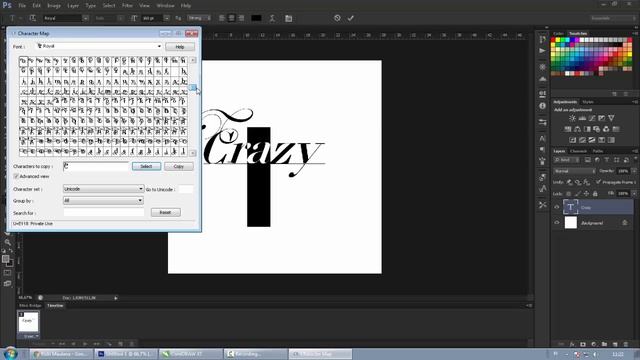The image size is (640, 360).
Task: Click the Levels adjustment icon
Action: click(582, 118)
